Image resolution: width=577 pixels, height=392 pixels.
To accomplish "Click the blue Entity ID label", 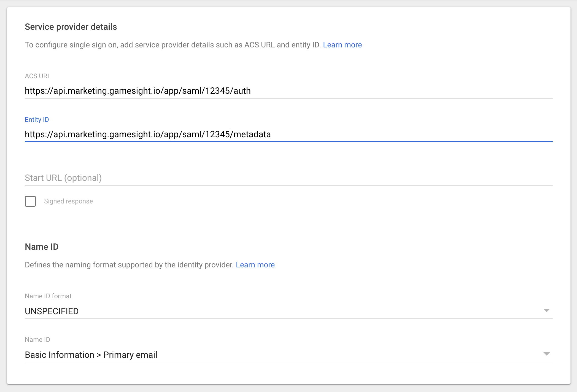I will pyautogui.click(x=37, y=120).
